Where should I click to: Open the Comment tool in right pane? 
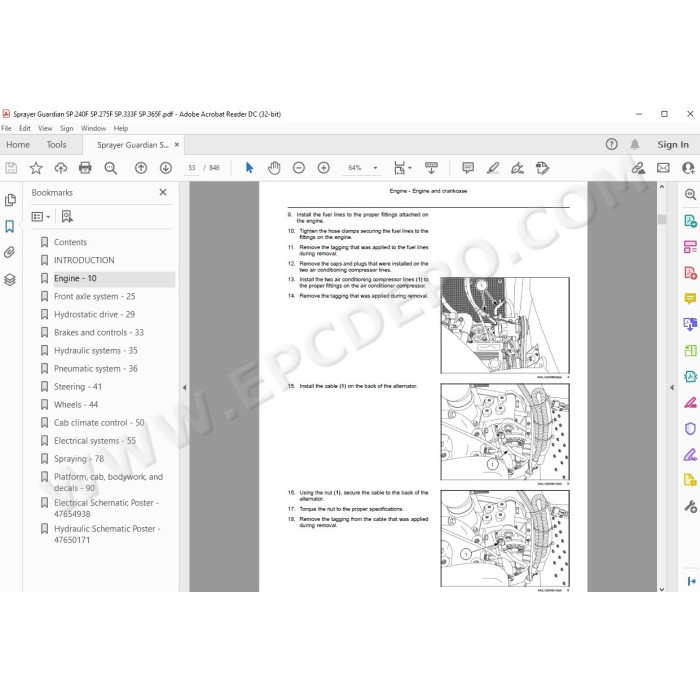[690, 298]
